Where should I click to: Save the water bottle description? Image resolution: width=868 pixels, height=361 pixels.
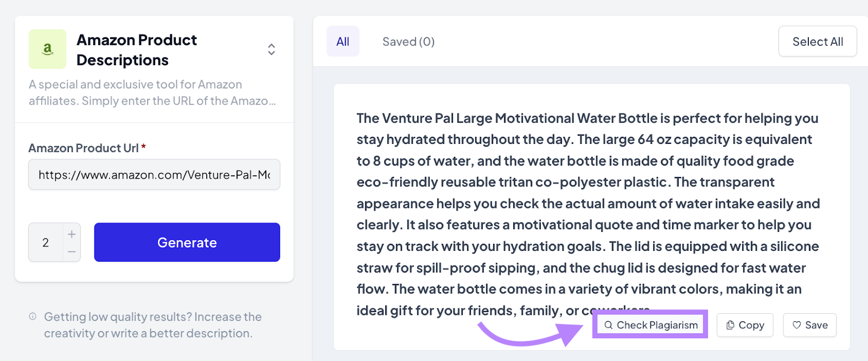[809, 325]
